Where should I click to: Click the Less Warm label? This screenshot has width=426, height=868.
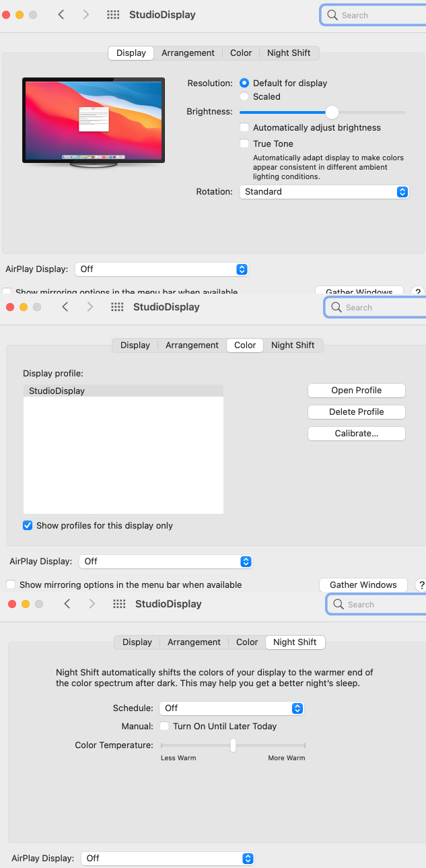[178, 758]
